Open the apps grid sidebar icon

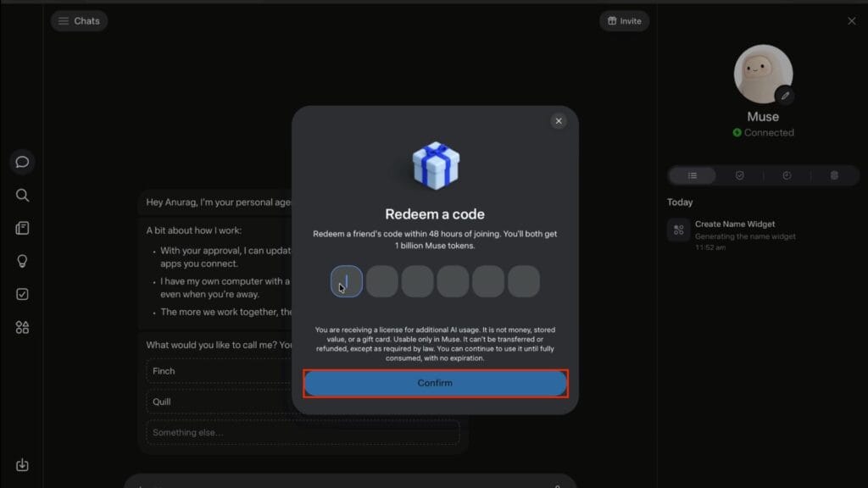click(22, 328)
